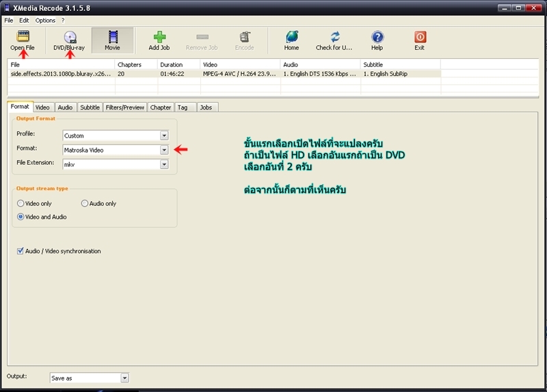This screenshot has width=547, height=392.
Task: Open the DVD/Blu-ray source icon
Action: [70, 37]
